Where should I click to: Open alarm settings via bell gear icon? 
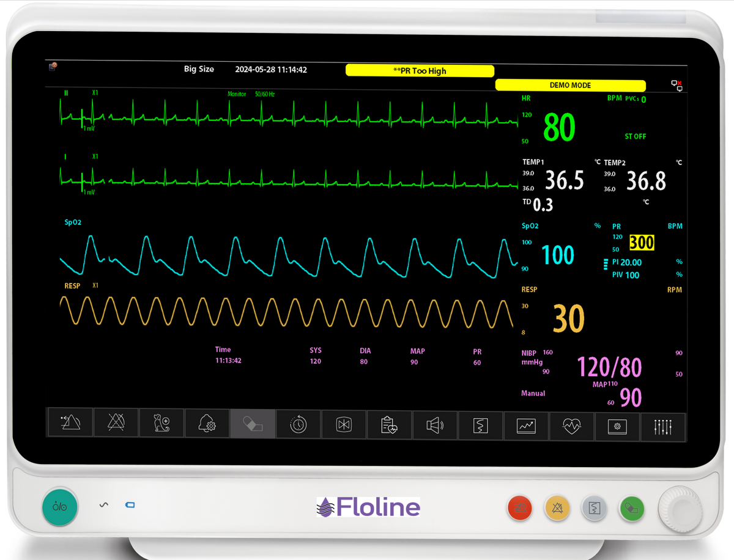tap(207, 423)
